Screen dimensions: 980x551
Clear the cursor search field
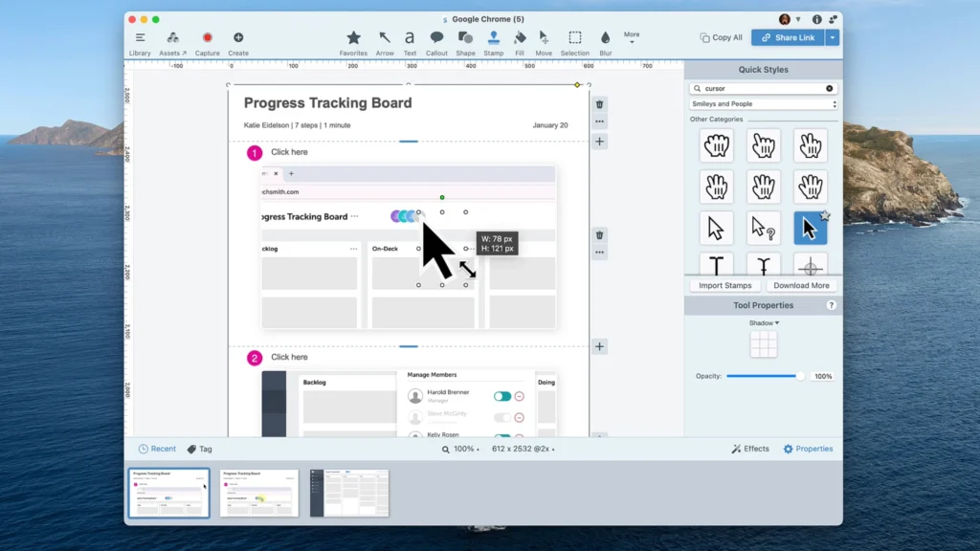pos(830,89)
